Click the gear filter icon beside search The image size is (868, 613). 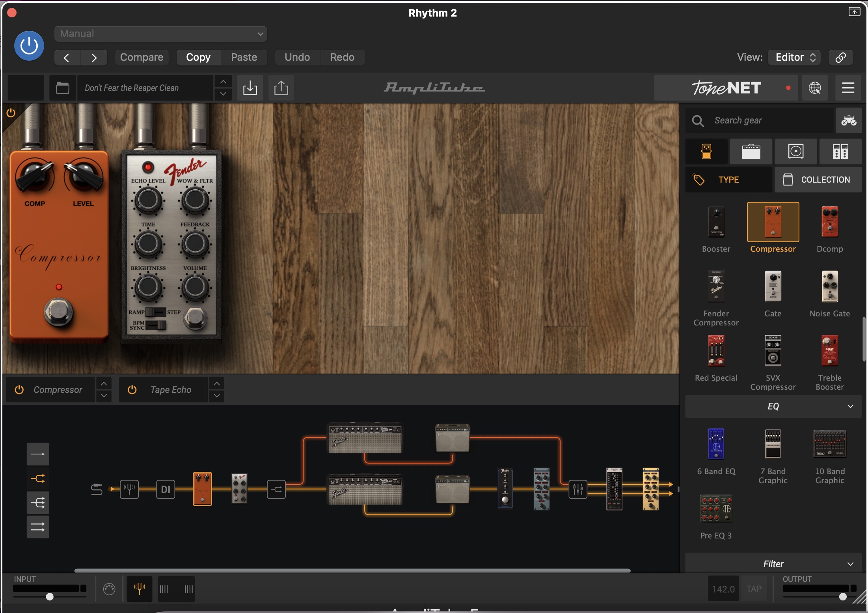click(849, 120)
